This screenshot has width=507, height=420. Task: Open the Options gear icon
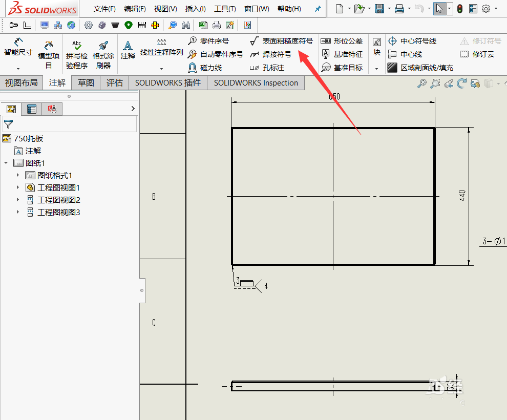click(486, 9)
